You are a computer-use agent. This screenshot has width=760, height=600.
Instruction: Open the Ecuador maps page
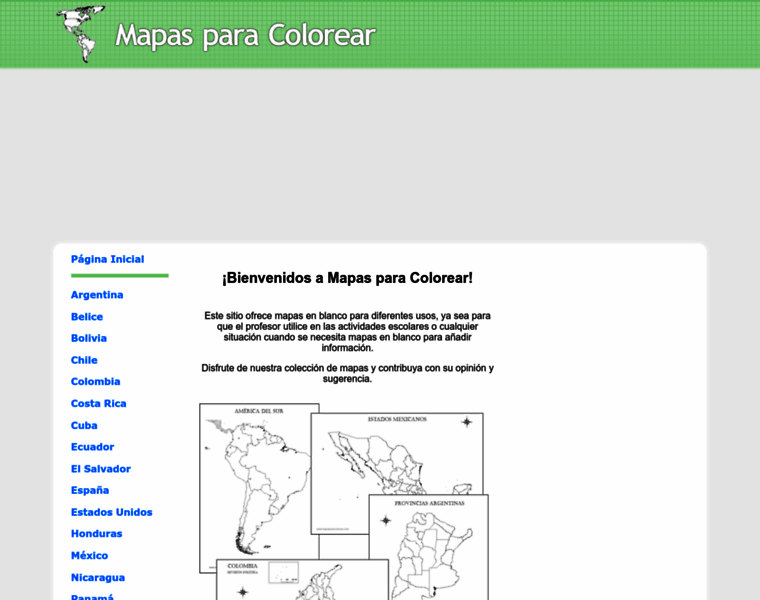pyautogui.click(x=93, y=447)
